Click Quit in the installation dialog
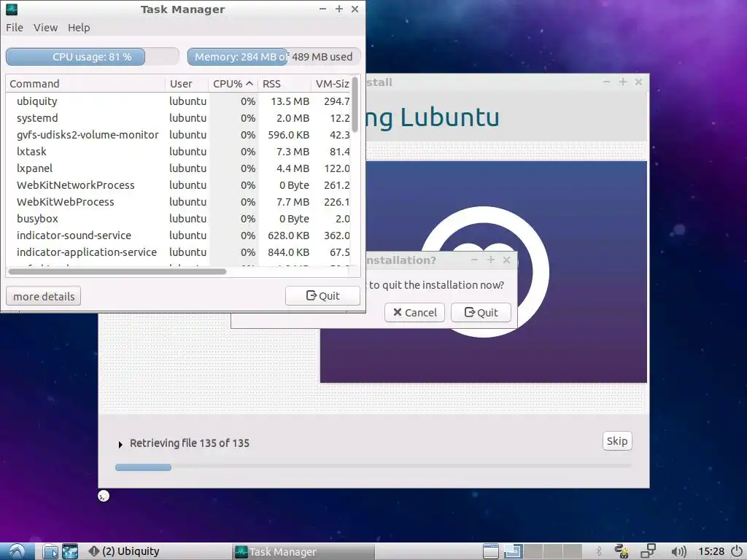The height and width of the screenshot is (560, 747). 481,312
